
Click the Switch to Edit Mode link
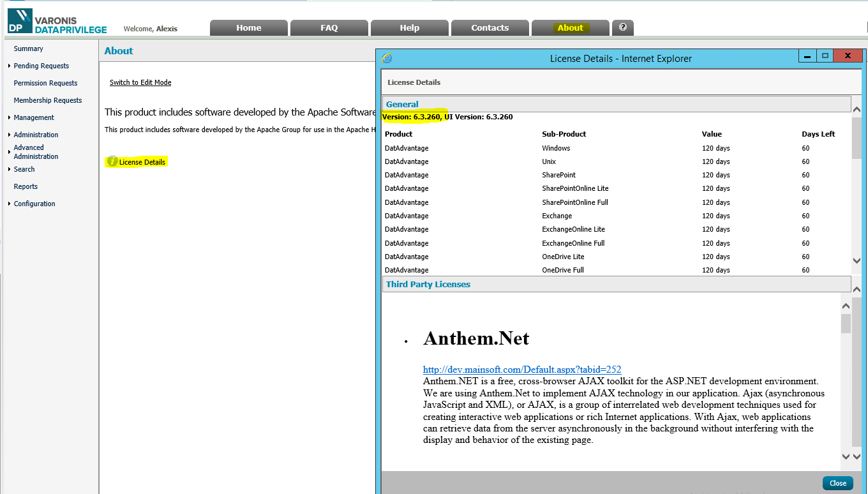(140, 82)
